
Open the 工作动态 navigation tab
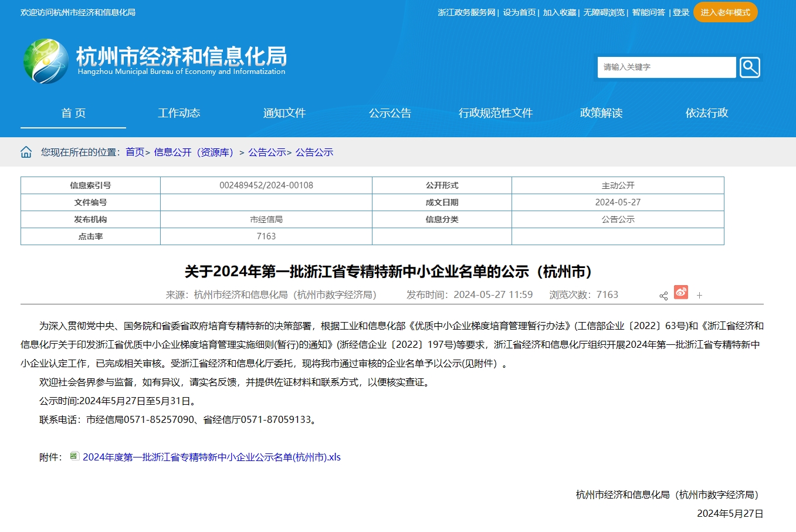click(179, 113)
